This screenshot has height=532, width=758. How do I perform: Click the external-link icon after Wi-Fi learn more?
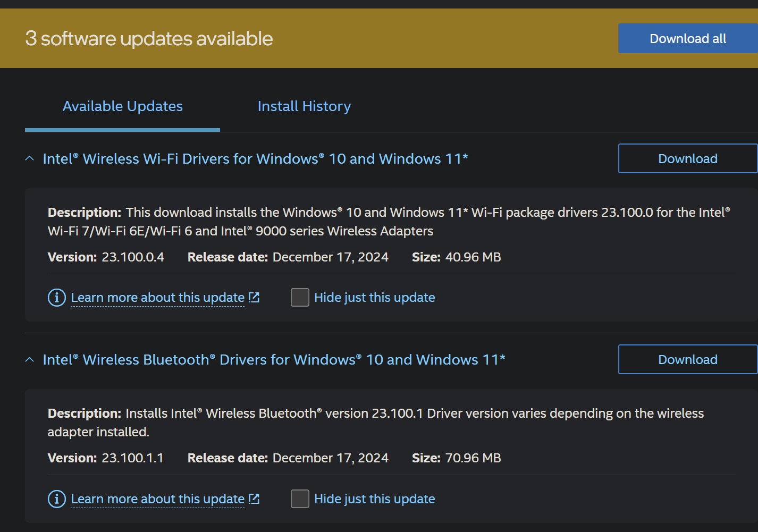click(x=254, y=298)
